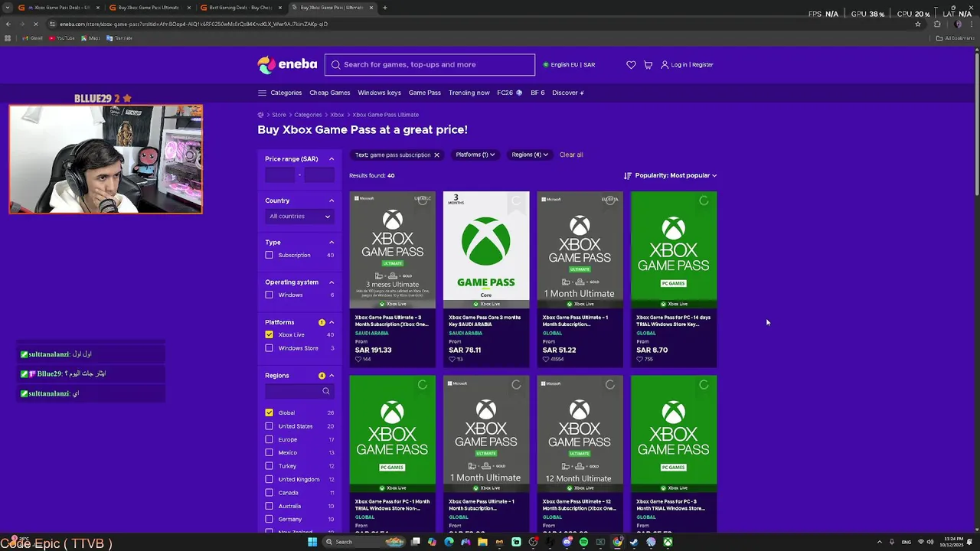The image size is (980, 551).
Task: Open the Popularity: Most popular sort dropdown
Action: click(x=676, y=175)
